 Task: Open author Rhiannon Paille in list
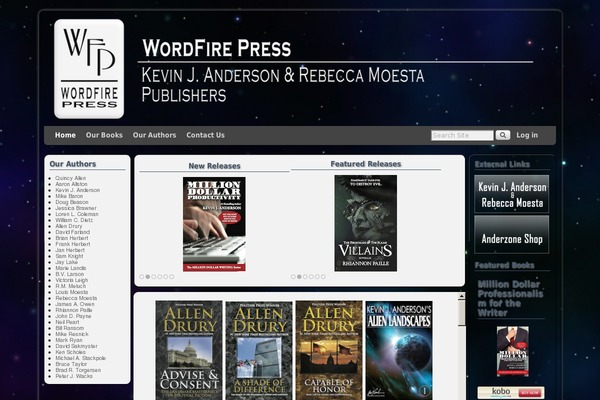click(x=73, y=310)
